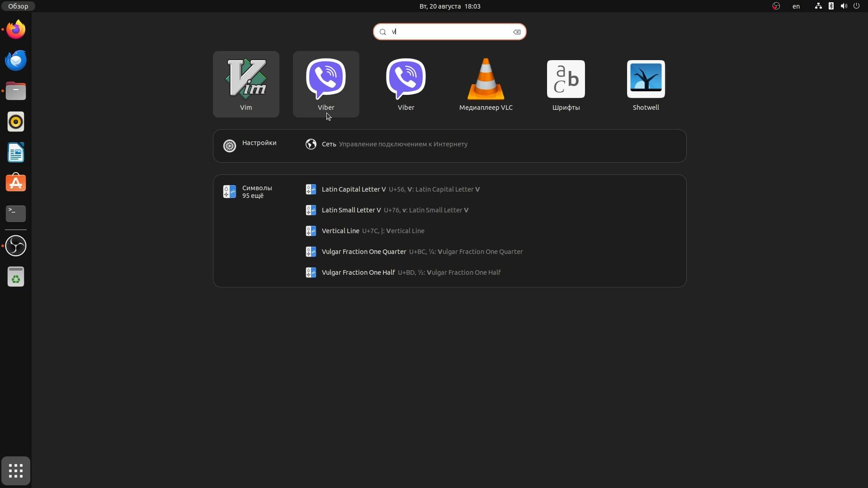Screen dimensions: 868x488
Task: Clear the search field text
Action: 517,32
